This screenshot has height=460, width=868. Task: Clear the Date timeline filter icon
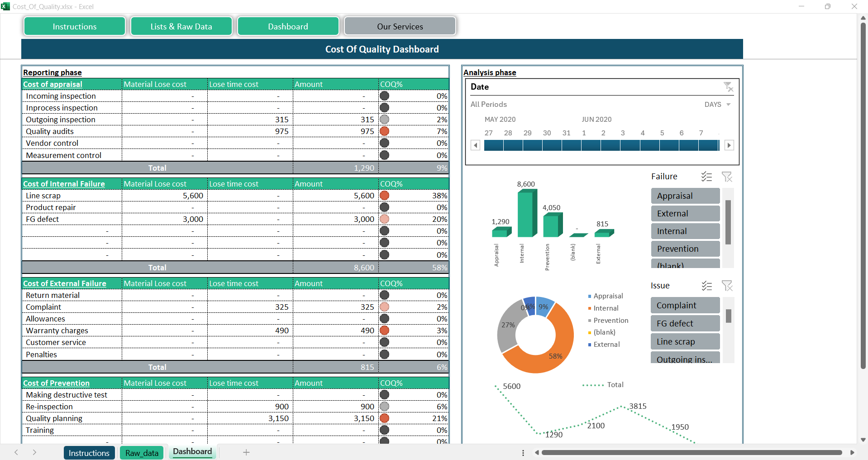[728, 86]
